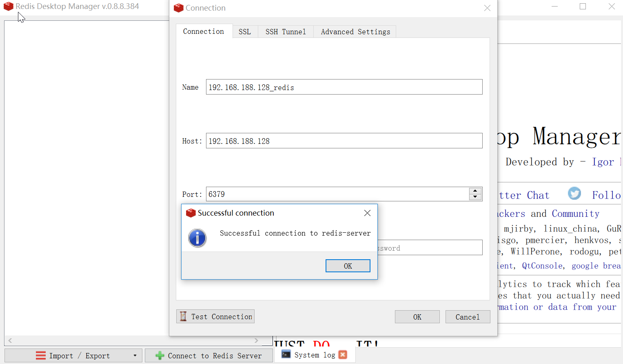Open the Follow link beside Twitter icon
Viewport: 623px width, 364px height.
coord(606,195)
